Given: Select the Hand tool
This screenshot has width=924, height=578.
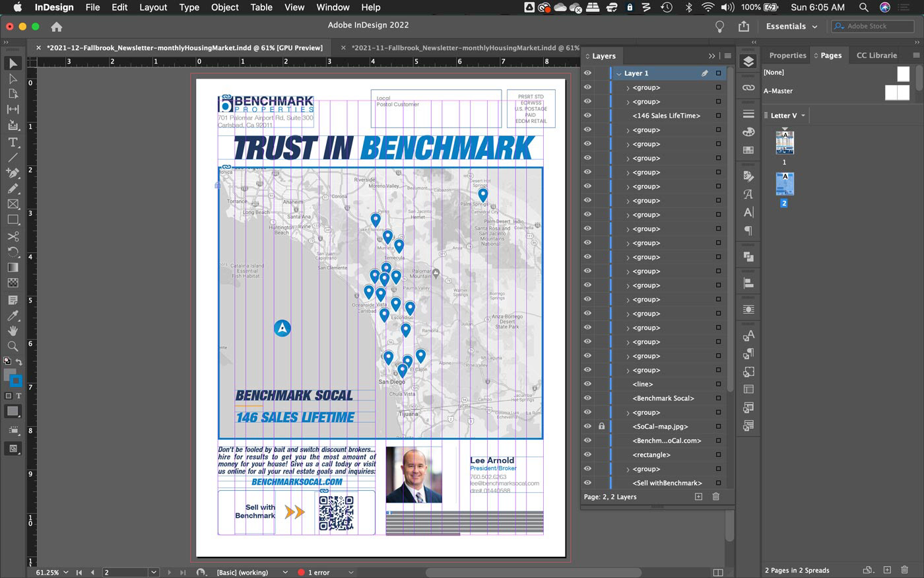Looking at the screenshot, I should pyautogui.click(x=13, y=330).
